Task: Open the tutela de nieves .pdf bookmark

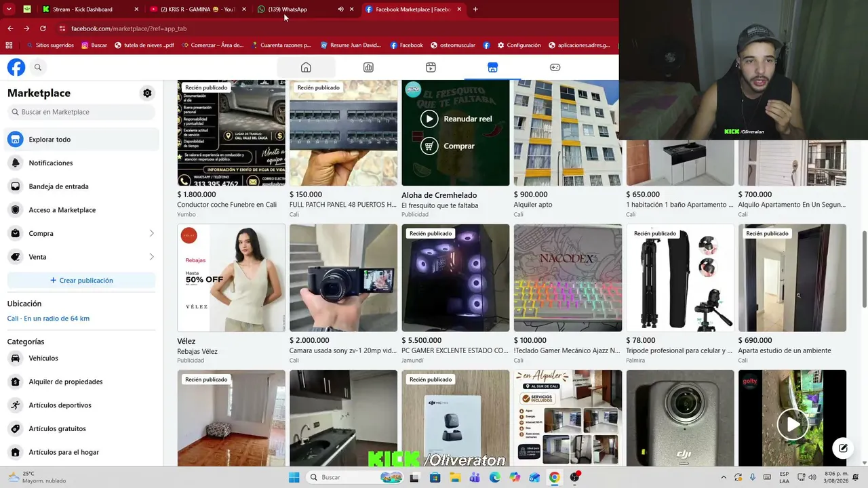Action: pos(144,45)
